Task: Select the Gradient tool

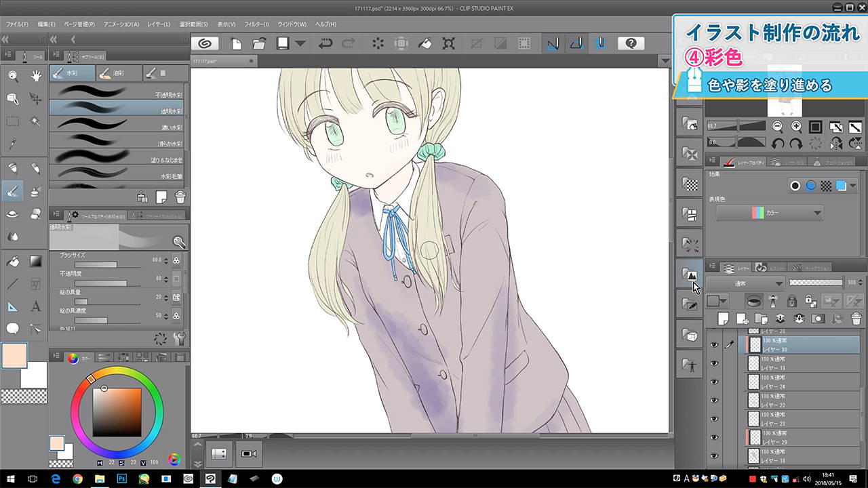Action: click(x=36, y=261)
